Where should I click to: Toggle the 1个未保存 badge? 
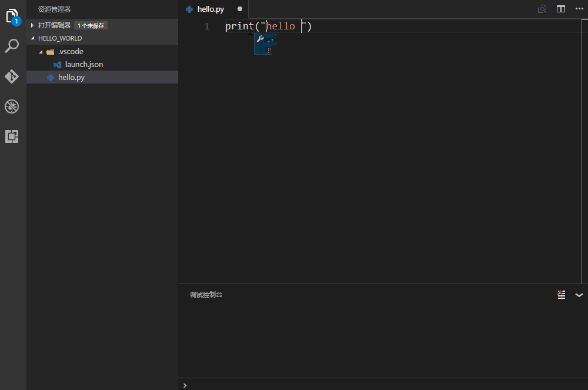click(x=92, y=25)
